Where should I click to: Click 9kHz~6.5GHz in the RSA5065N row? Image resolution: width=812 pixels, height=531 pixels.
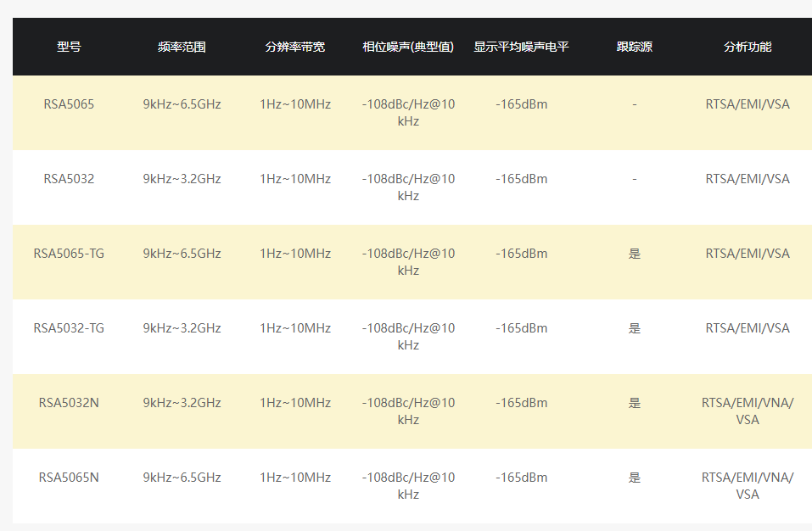pos(182,477)
